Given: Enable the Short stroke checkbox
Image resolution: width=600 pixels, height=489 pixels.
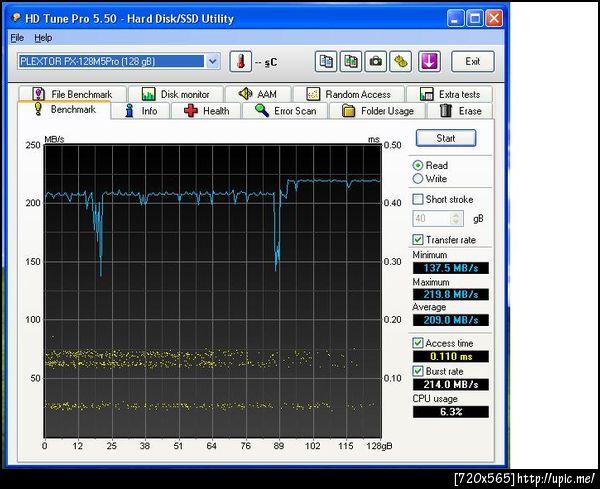Looking at the screenshot, I should [418, 199].
